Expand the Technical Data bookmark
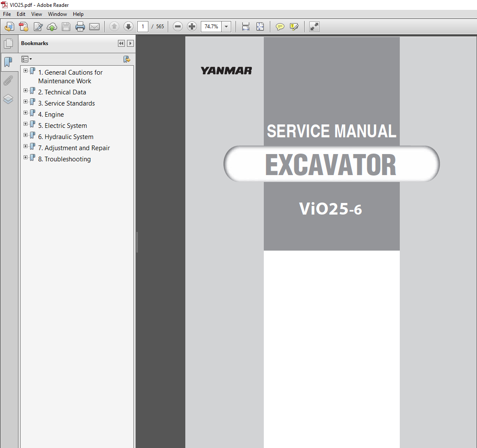Screen dimensions: 477x448 click(x=26, y=91)
